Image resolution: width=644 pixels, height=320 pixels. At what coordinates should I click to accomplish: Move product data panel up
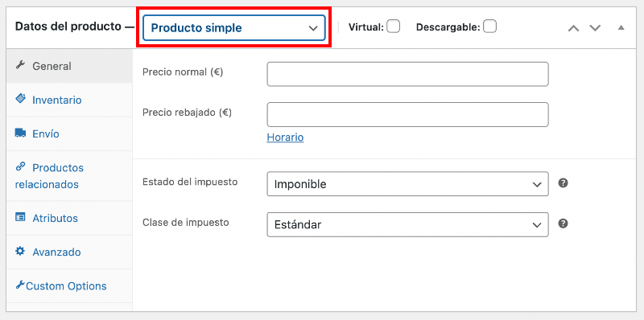coord(573,28)
